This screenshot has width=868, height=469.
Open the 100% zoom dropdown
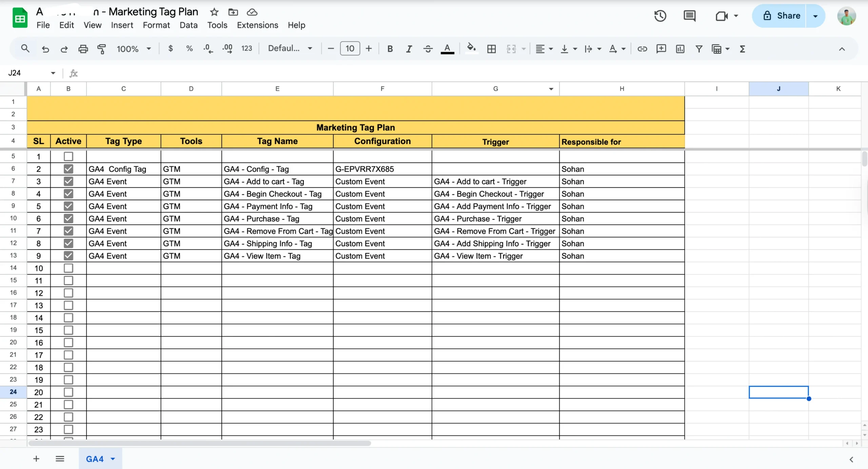click(x=134, y=49)
